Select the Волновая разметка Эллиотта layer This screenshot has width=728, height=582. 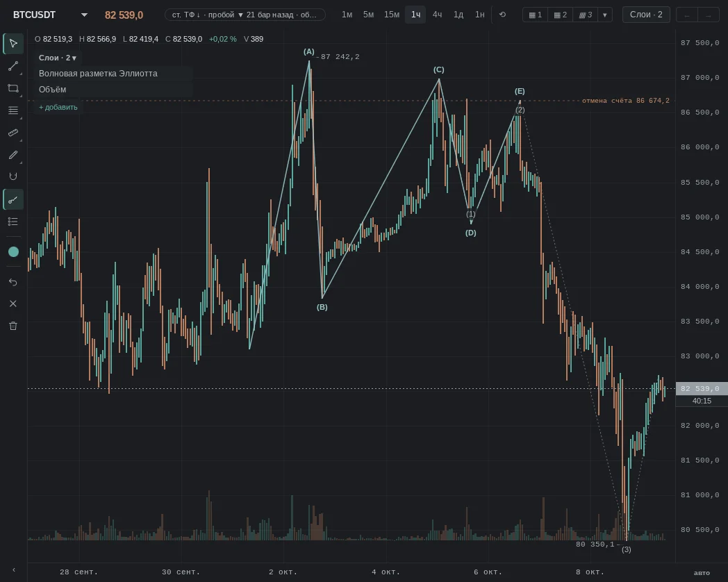(x=113, y=74)
